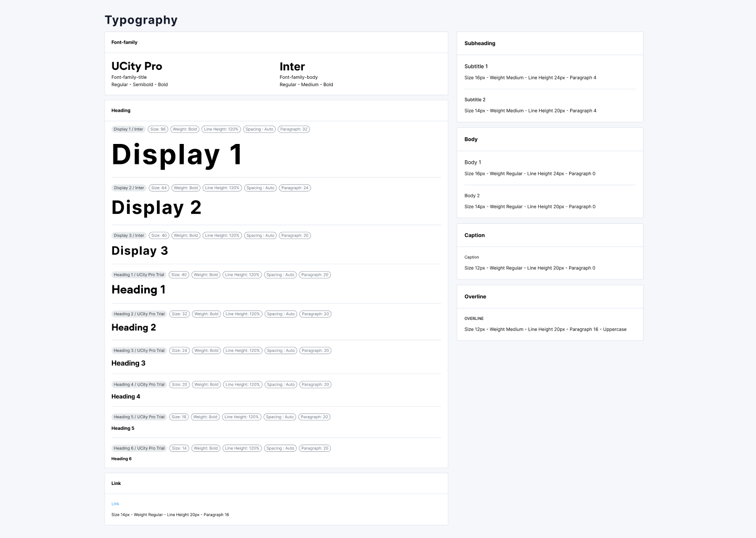Select the Size: 64 pill on Display 2 row
Screen dimensions: 756x538
(x=159, y=188)
